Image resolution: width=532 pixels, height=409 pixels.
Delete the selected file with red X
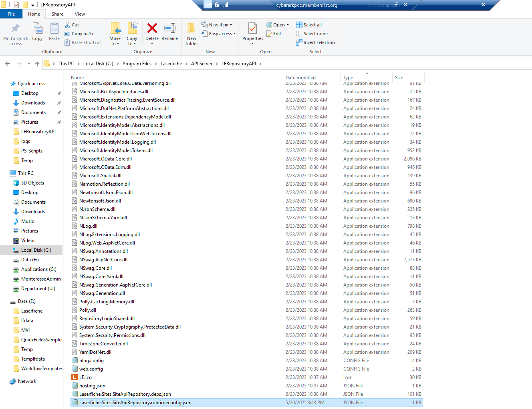coord(152,28)
